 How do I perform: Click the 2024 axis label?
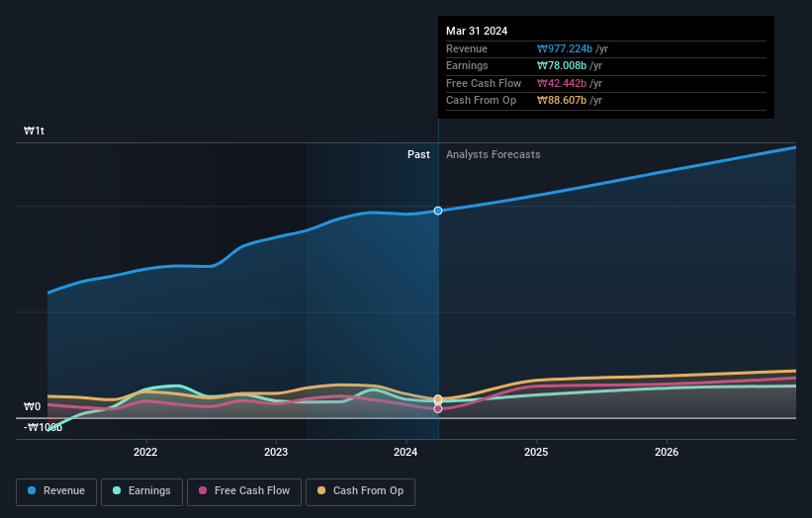coord(406,452)
